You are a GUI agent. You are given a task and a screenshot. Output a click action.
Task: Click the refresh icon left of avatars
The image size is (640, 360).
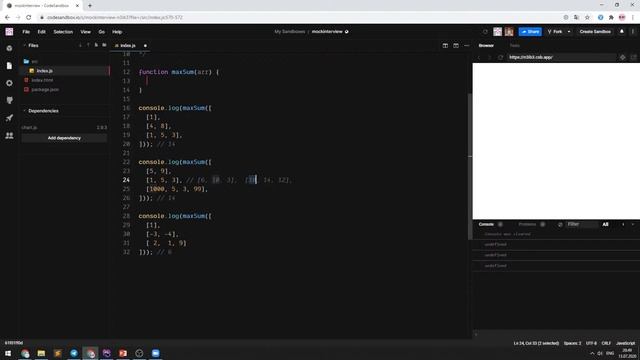(x=485, y=31)
